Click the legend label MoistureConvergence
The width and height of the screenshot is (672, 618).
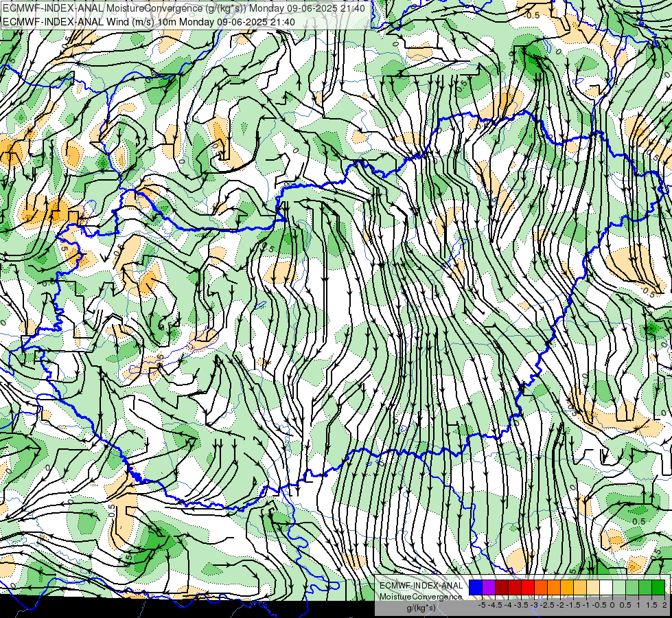[x=421, y=597]
